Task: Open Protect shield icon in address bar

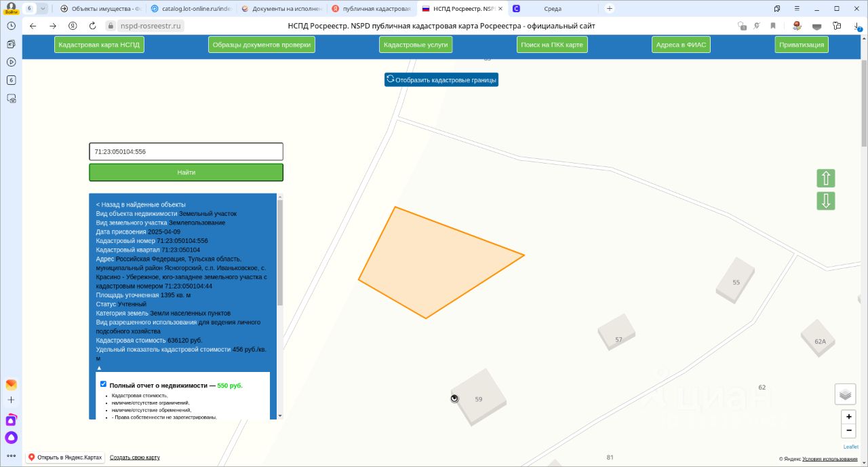Action: (743, 26)
